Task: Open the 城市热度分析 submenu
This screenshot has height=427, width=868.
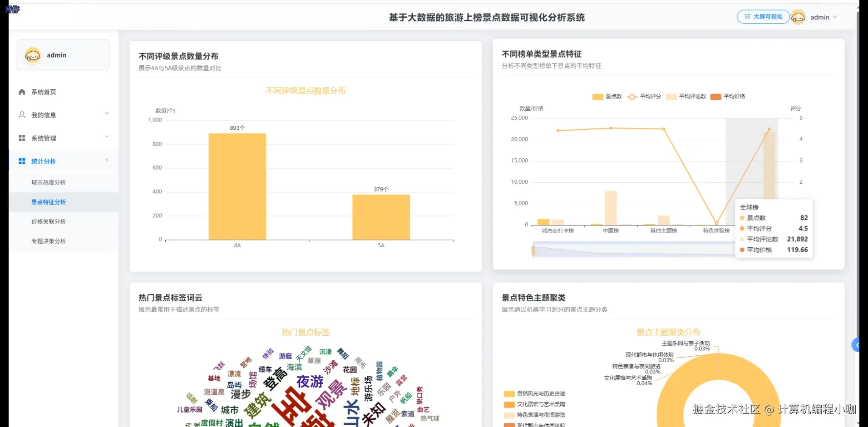Action: [64, 182]
